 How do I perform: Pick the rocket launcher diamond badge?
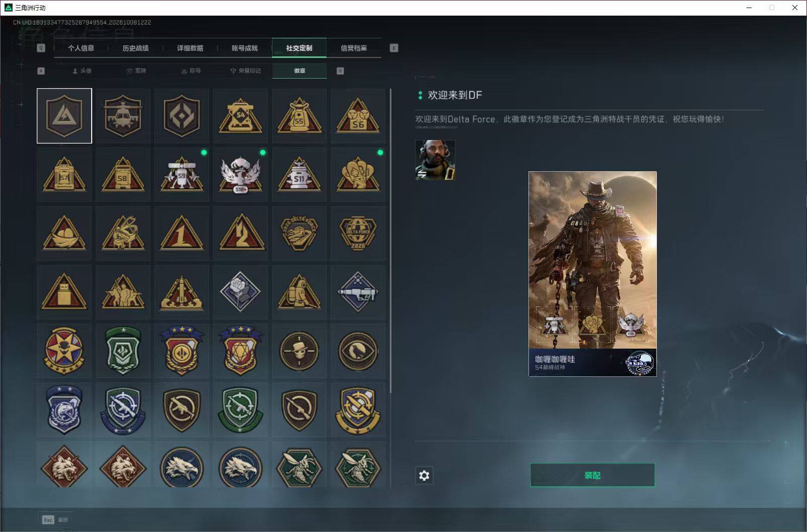point(358,292)
